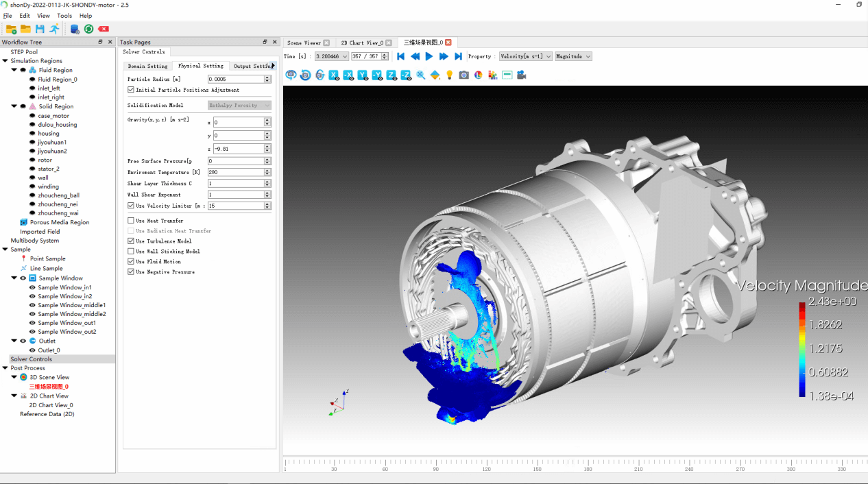The width and height of the screenshot is (868, 484).
Task: Click the open folder toolbar icon
Action: (25, 29)
